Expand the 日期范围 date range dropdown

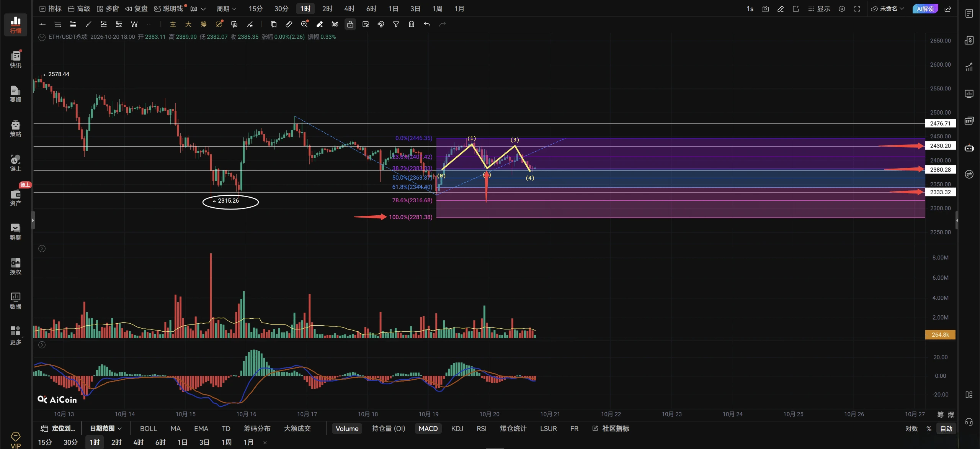(106, 428)
